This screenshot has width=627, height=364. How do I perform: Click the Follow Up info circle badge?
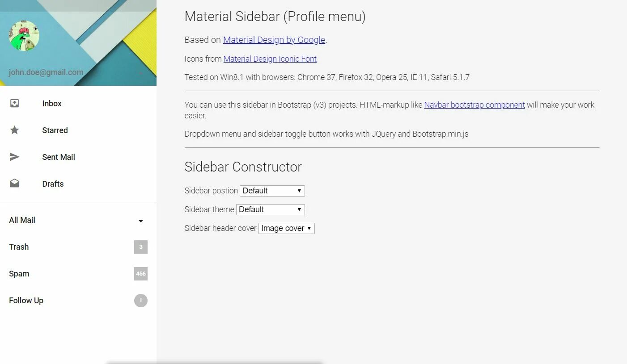click(141, 301)
